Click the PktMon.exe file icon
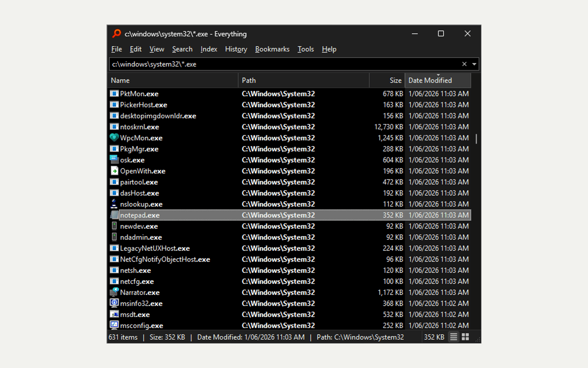 tap(114, 94)
